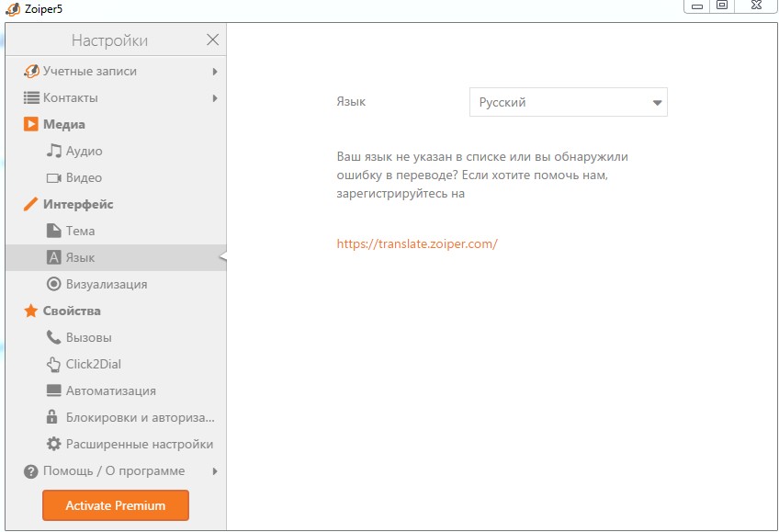Screen dimensions: 779x532
Task: Open Вызовы phone handset icon
Action: 53,337
